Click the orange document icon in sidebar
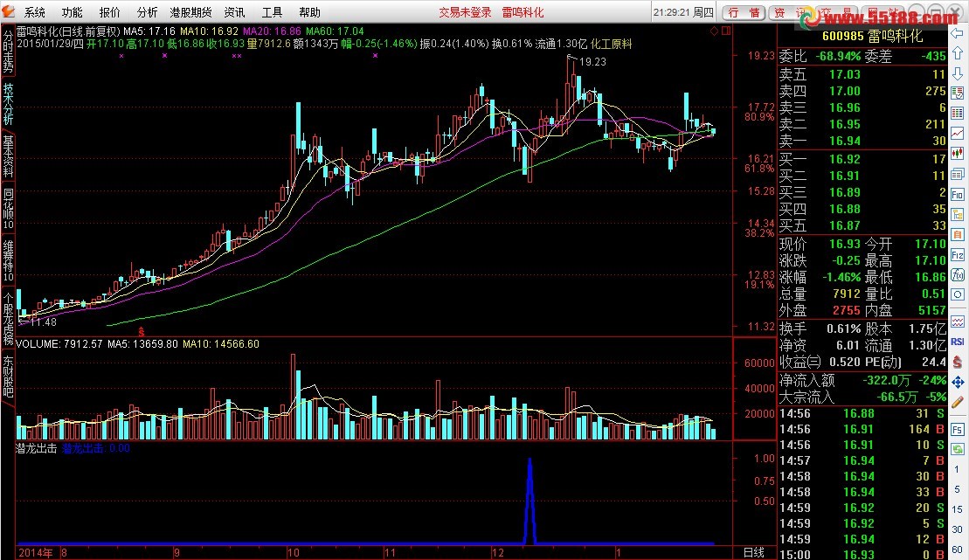This screenshot has width=969, height=560. point(958,235)
